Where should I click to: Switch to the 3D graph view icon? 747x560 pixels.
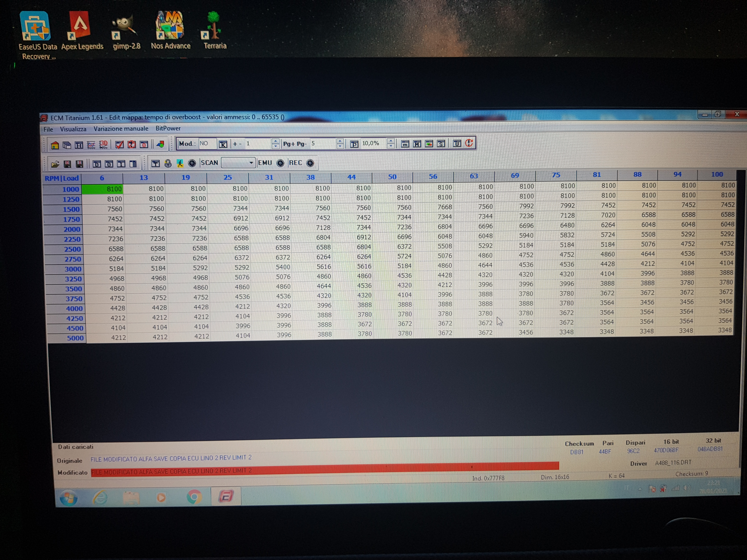103,145
